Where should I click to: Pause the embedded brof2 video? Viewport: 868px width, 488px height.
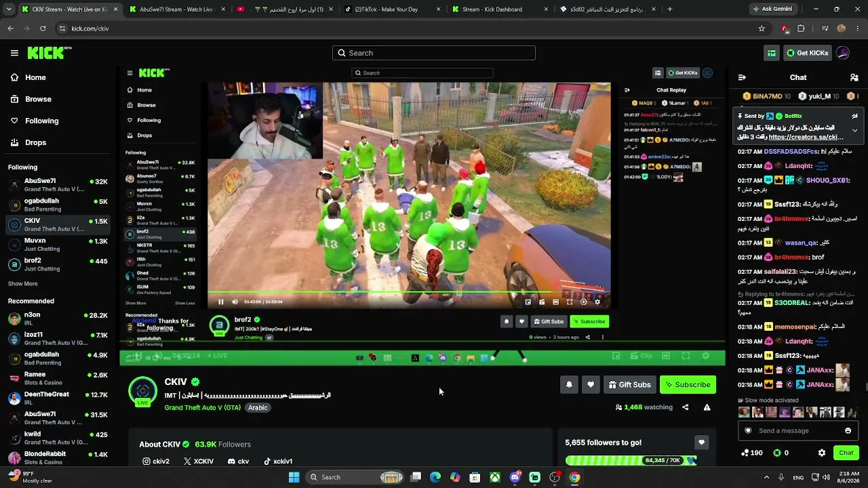[x=220, y=302]
